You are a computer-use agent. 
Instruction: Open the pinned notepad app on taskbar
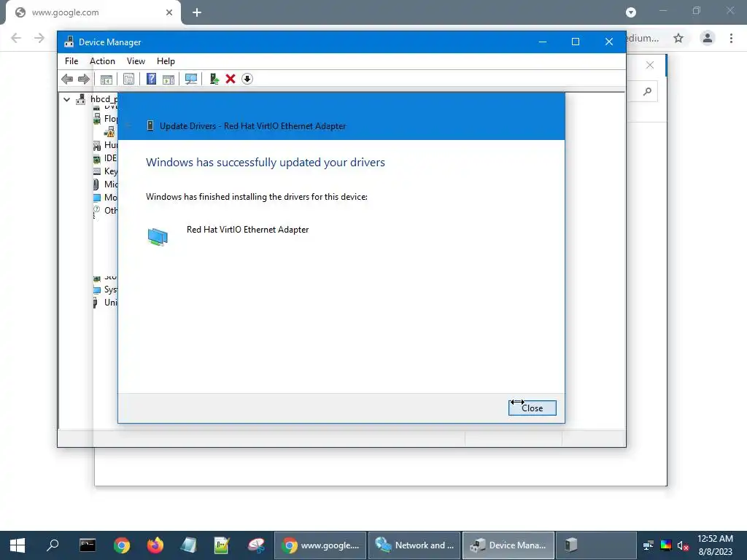point(189,545)
